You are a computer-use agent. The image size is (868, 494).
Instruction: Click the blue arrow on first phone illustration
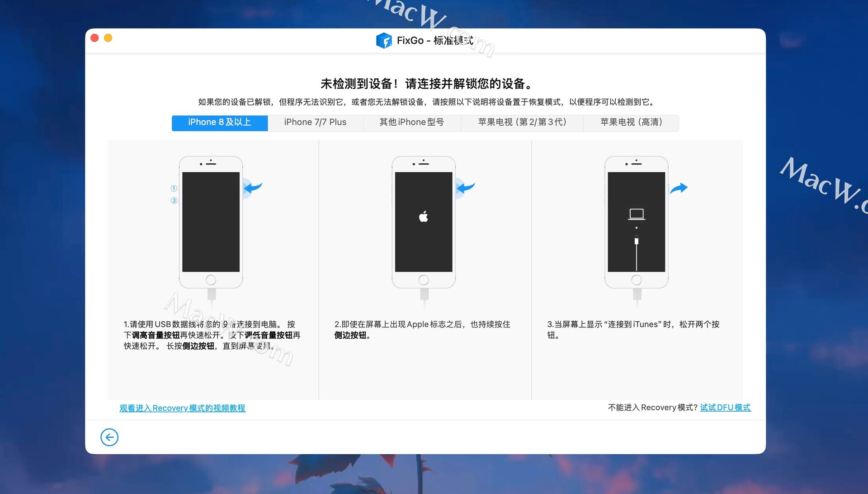tap(254, 187)
